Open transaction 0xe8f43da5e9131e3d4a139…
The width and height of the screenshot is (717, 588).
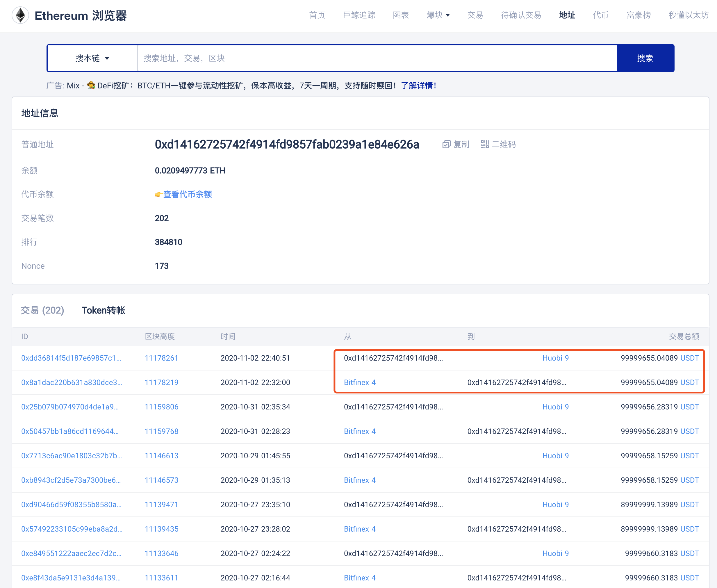71,578
